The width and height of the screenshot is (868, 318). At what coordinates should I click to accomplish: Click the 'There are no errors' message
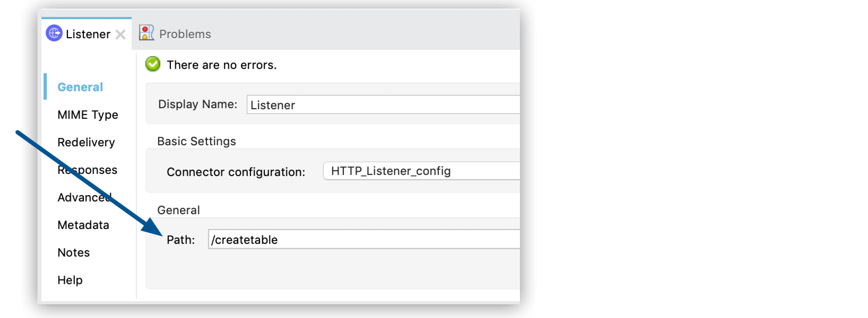[222, 65]
